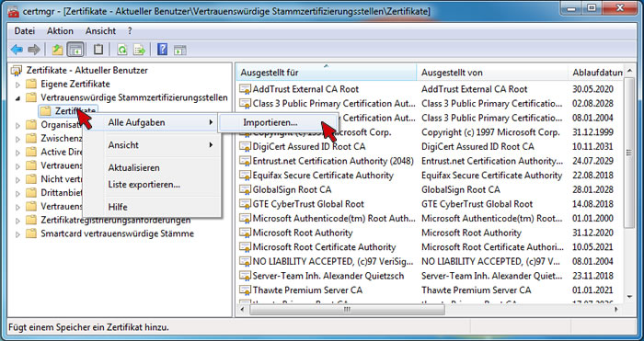
Task: Click expiry date 23.11.2018
Action: pyautogui.click(x=592, y=276)
